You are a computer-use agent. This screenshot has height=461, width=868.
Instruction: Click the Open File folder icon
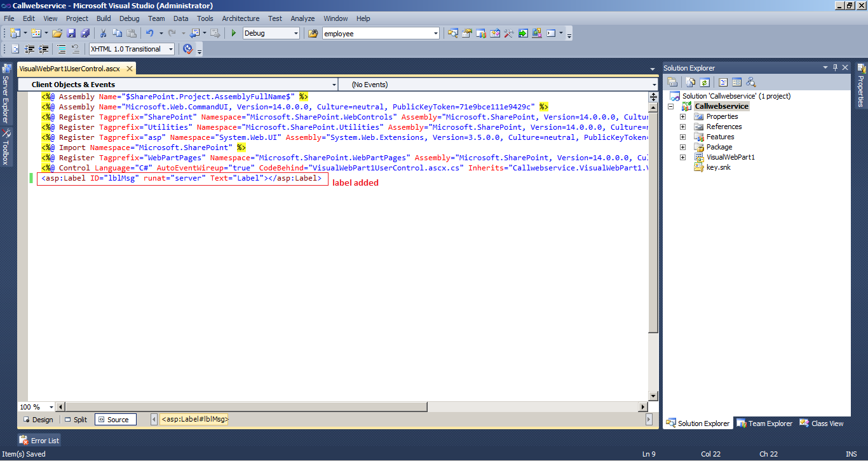[x=57, y=33]
